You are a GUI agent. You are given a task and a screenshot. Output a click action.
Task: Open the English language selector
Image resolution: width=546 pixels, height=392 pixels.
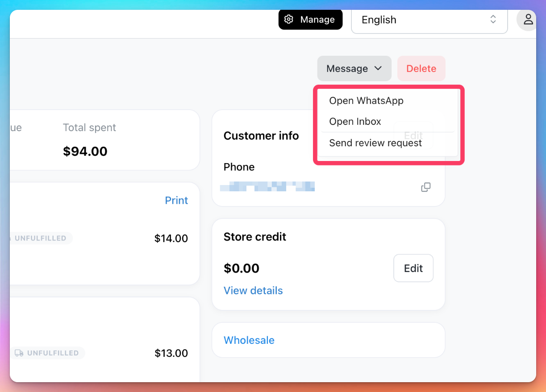pos(429,20)
